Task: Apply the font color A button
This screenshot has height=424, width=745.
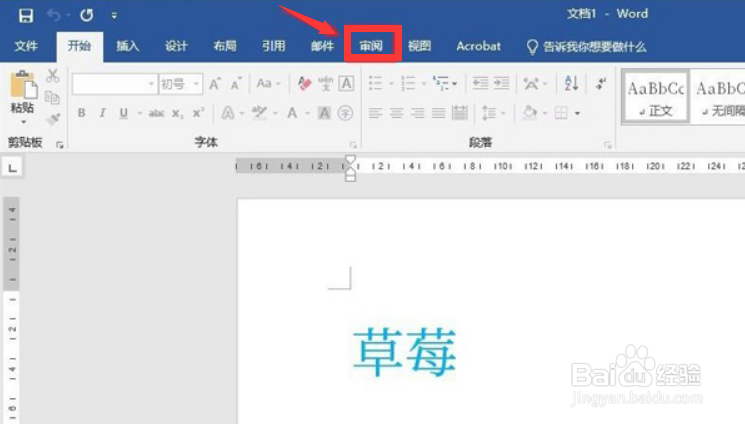Action: click(x=292, y=113)
